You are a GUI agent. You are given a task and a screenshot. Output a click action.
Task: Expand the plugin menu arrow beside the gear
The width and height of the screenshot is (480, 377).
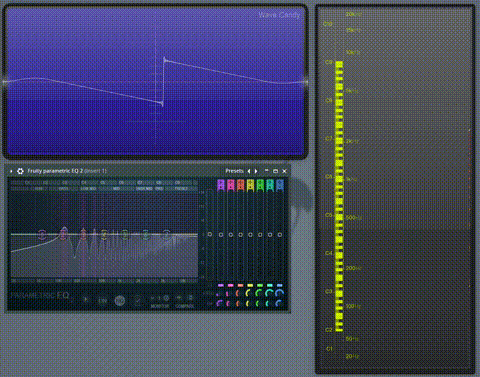click(x=11, y=171)
